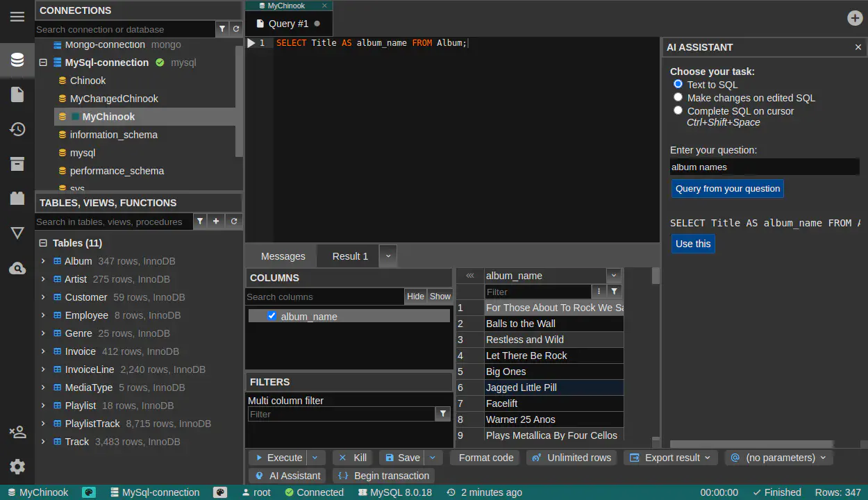Click the Format code button
Screen dimensions: 868x500
(x=485, y=458)
